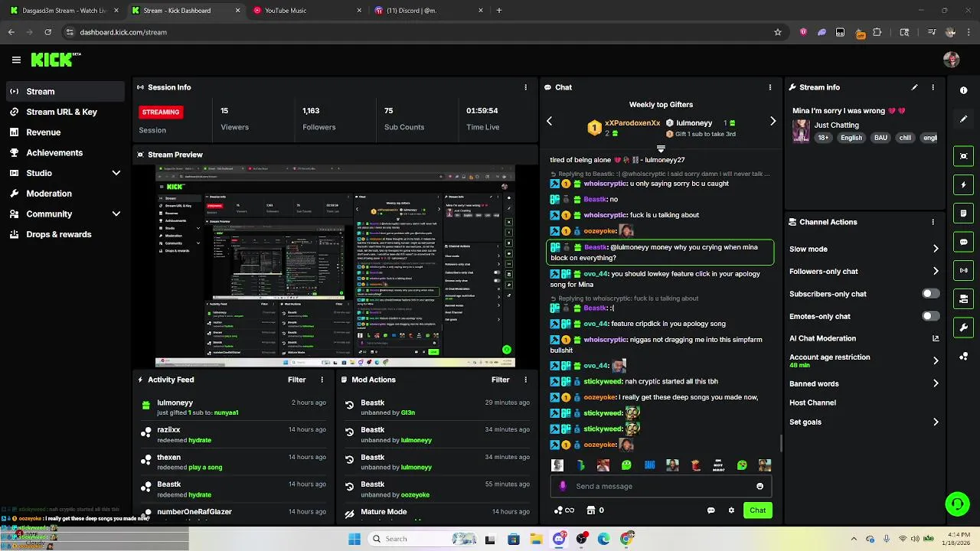Image resolution: width=980 pixels, height=551 pixels.
Task: Open the hamburger menu beside Kick logo
Action: pos(16,60)
